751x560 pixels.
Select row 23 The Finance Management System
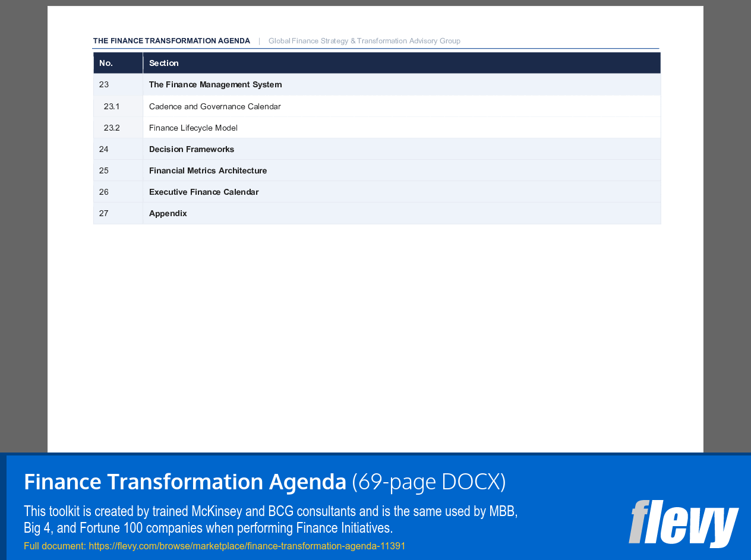pos(215,84)
